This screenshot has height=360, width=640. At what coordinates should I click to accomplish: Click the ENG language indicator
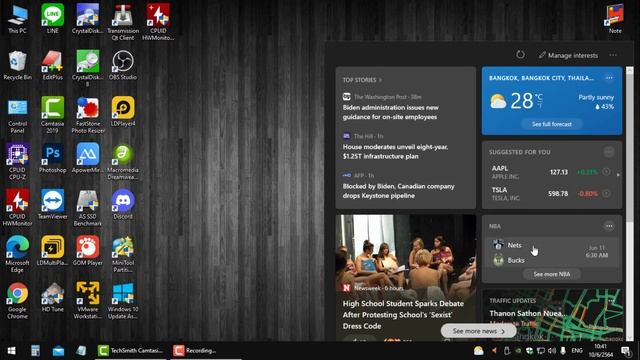coord(577,351)
